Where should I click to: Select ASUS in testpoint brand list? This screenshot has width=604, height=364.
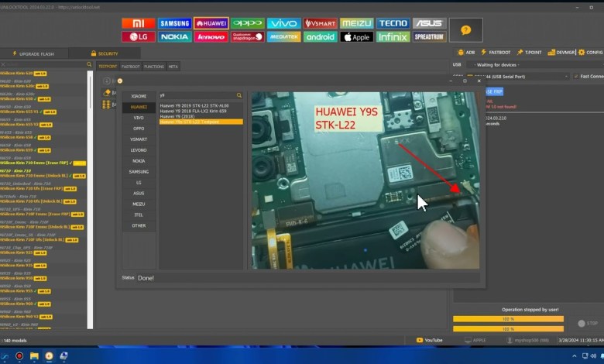point(139,194)
